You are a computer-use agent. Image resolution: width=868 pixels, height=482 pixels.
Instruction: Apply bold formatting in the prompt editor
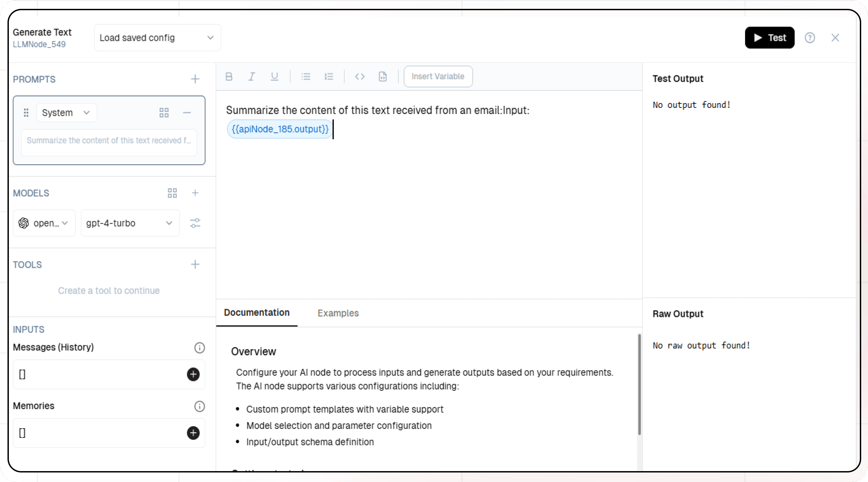[x=229, y=77]
